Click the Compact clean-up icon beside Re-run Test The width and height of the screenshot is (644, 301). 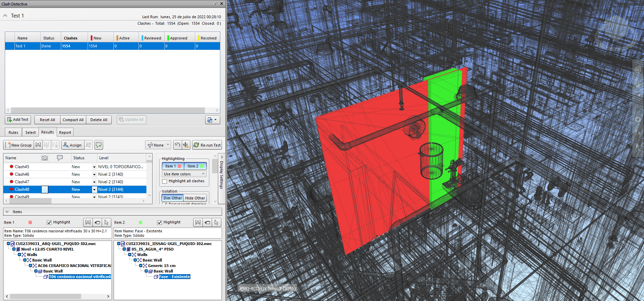tap(186, 145)
